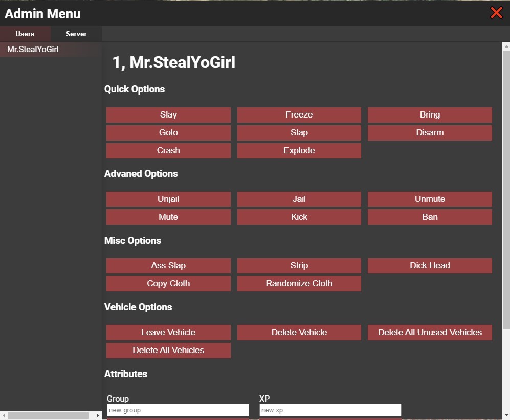Click the user list horizontal scrollbar right arrow
The image size is (510, 420).
[98, 415]
